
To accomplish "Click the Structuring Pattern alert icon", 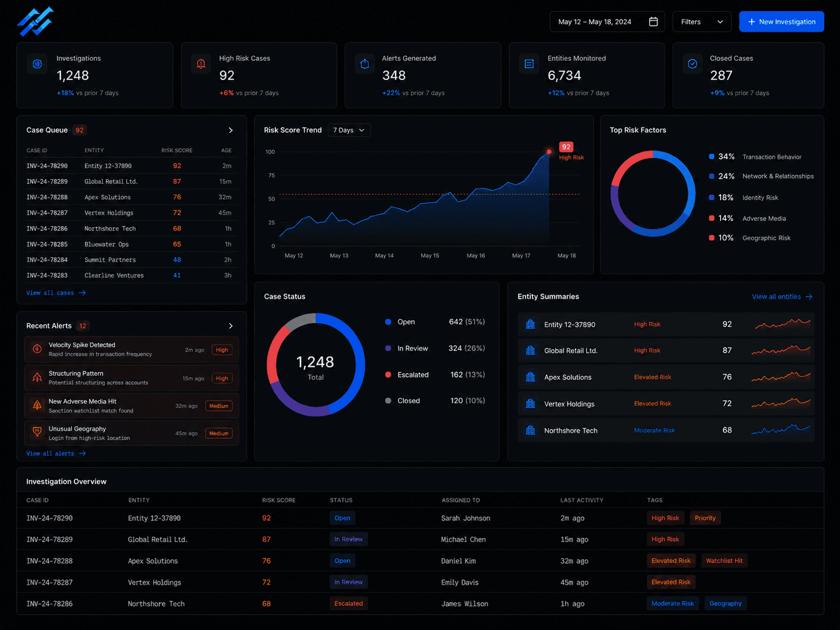I will coord(37,377).
